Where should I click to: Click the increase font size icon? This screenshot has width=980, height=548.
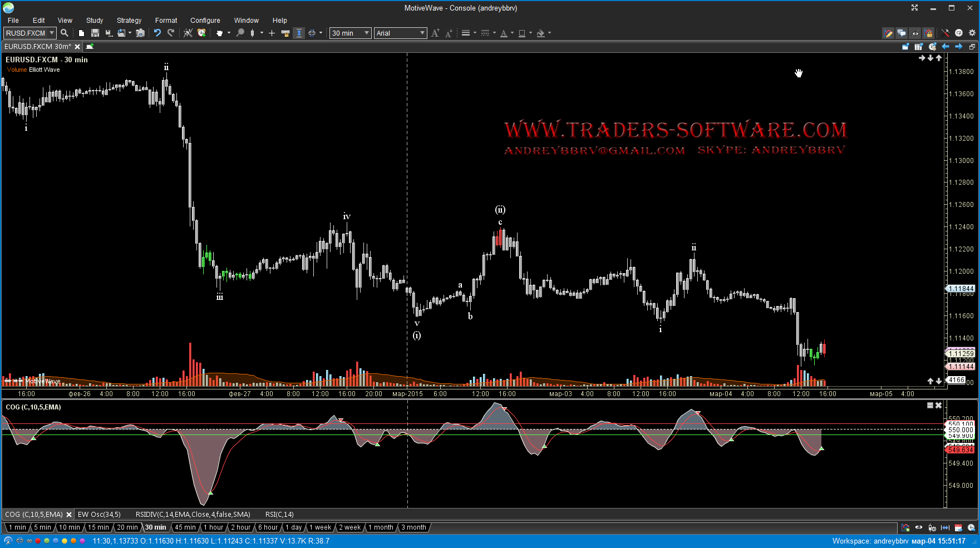click(435, 33)
